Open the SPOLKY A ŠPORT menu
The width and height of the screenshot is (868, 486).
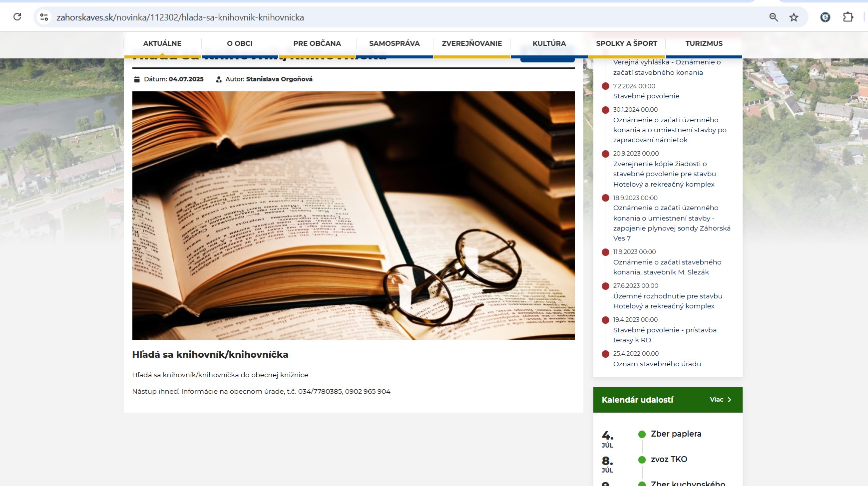point(627,43)
